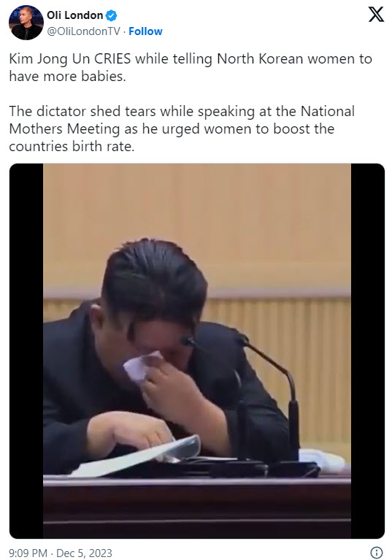
Task: Click the white tissue held to the face
Action: [x=141, y=366]
